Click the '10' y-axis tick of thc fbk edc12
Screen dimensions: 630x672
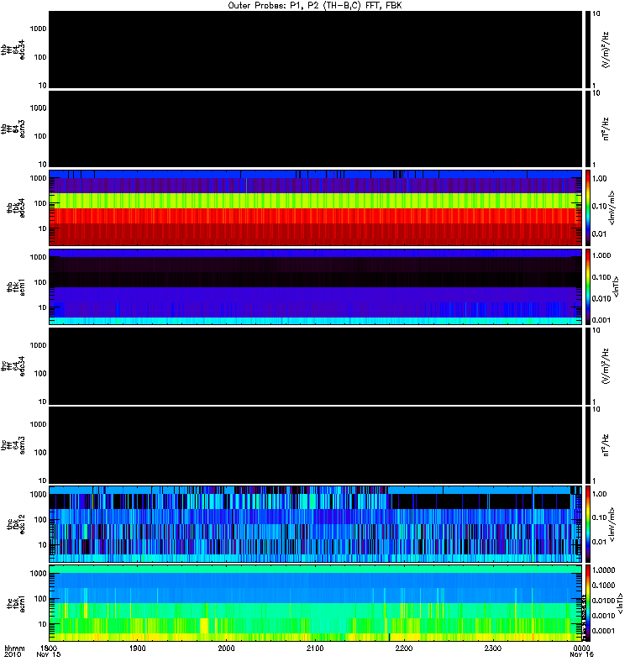[43, 544]
